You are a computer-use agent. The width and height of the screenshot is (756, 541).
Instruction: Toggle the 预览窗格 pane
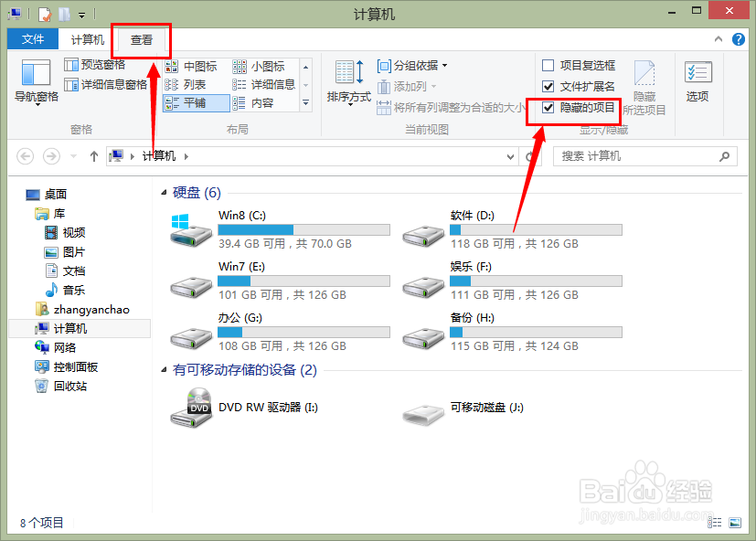coord(94,65)
